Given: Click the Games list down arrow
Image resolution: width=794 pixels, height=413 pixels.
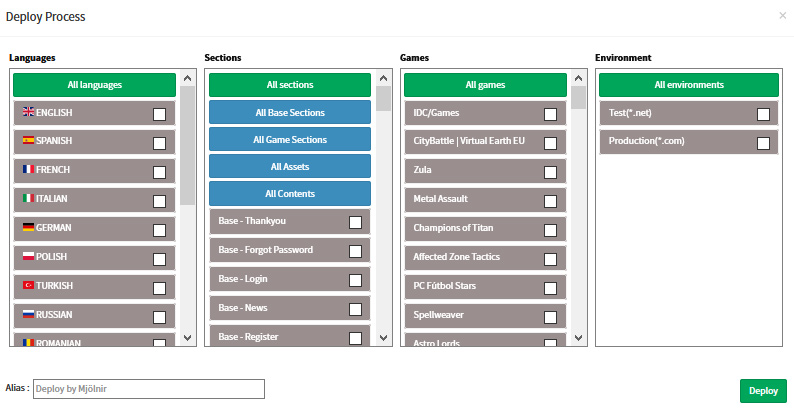Looking at the screenshot, I should pos(578,338).
